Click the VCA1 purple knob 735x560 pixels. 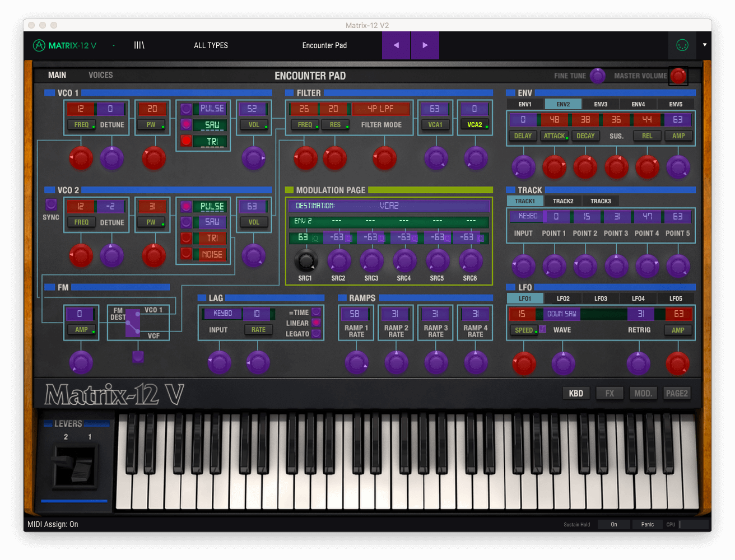pyautogui.click(x=436, y=158)
